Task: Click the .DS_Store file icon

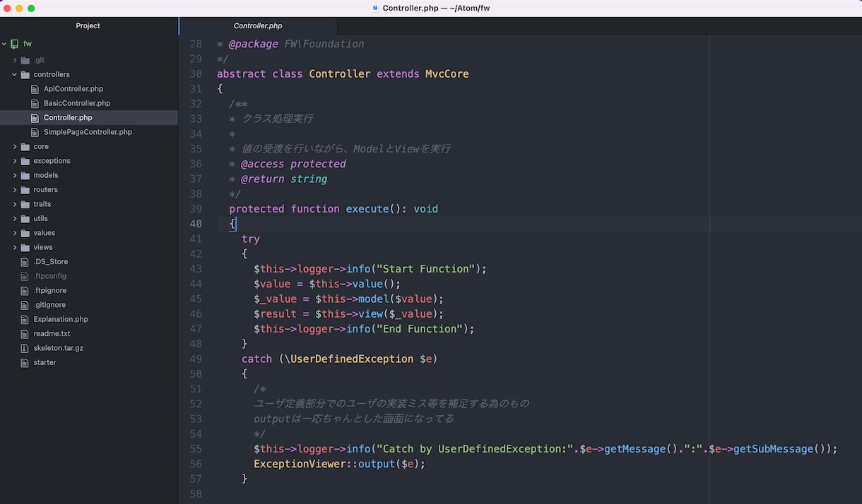Action: pyautogui.click(x=25, y=262)
